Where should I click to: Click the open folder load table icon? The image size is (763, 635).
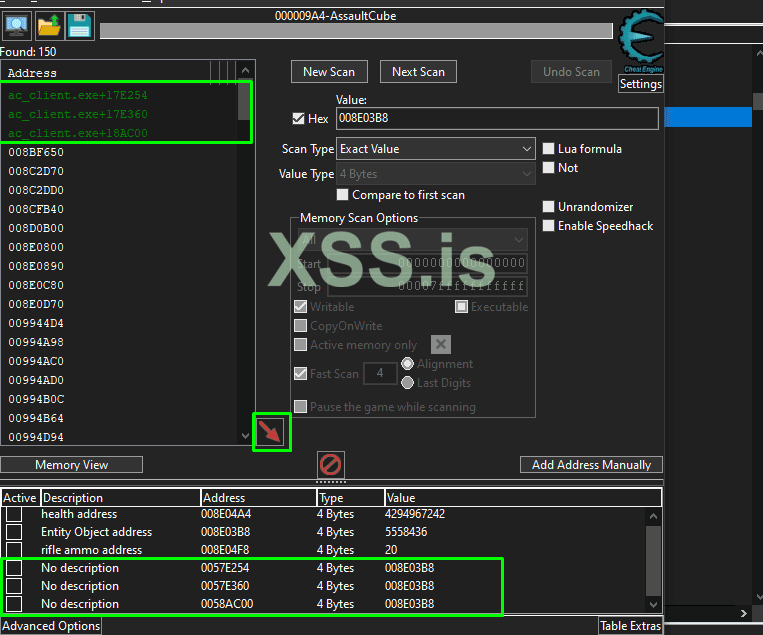(x=49, y=26)
